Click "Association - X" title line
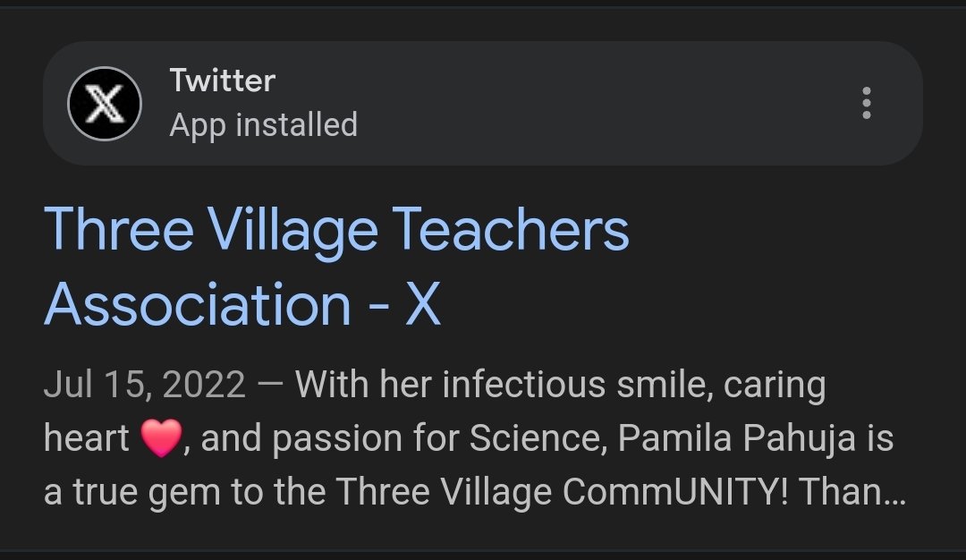The image size is (966, 560). [242, 302]
